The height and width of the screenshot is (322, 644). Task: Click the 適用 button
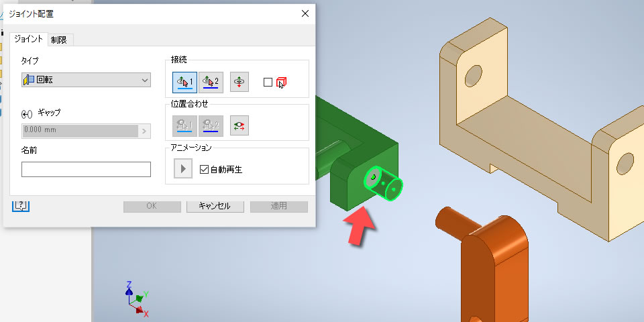[279, 206]
